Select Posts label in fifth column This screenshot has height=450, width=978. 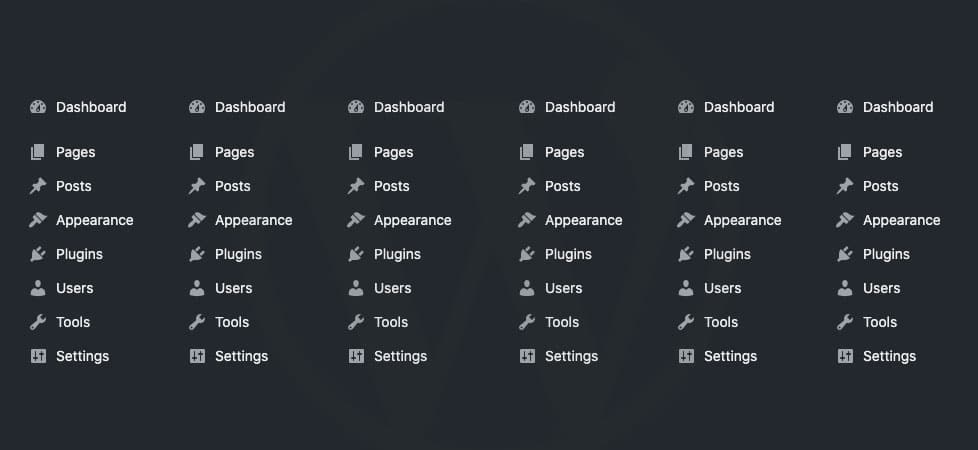(x=722, y=186)
